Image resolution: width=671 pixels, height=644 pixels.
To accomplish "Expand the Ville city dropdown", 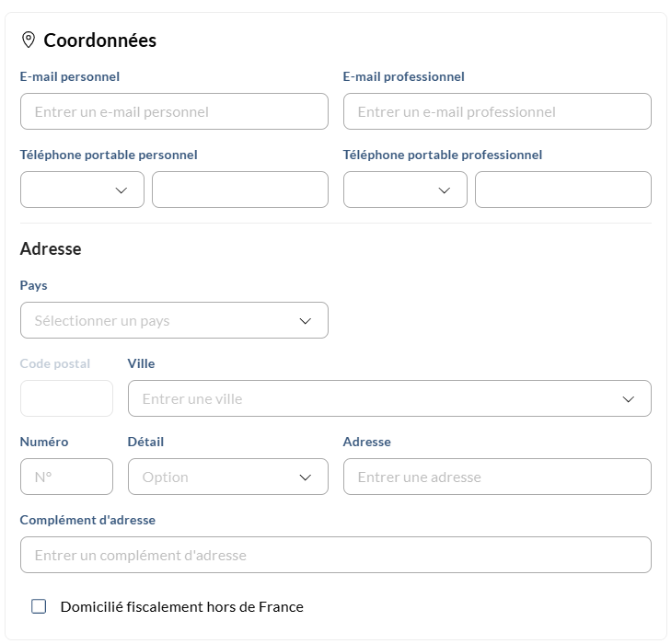I will click(x=388, y=398).
